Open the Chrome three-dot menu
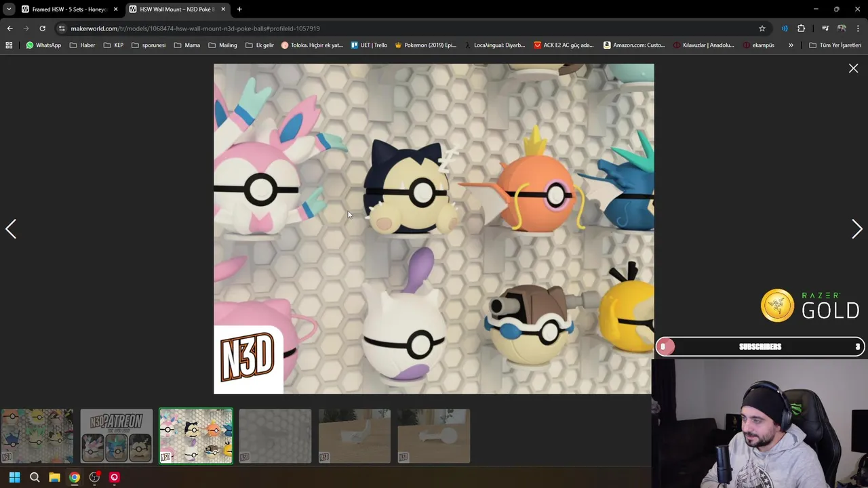Viewport: 868px width, 488px height. coord(859,28)
